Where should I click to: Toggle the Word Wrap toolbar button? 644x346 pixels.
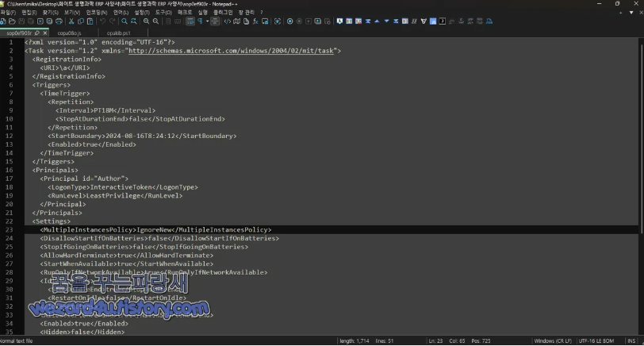(x=190, y=21)
